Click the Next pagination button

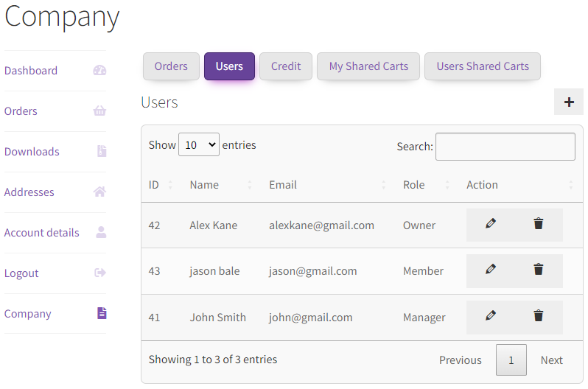coord(552,360)
